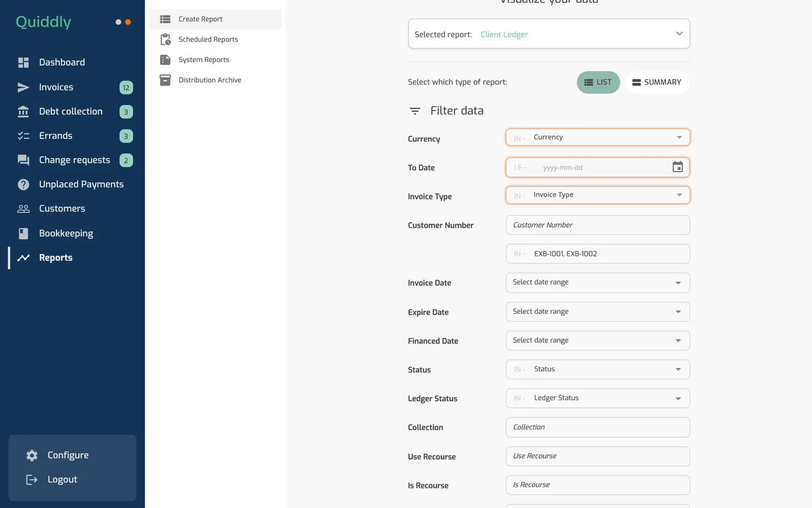812x508 pixels.
Task: Click the Filter data funnel icon
Action: (x=415, y=111)
